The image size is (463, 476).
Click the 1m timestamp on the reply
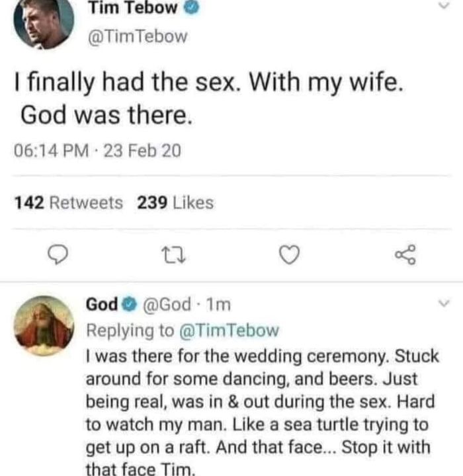point(218,305)
